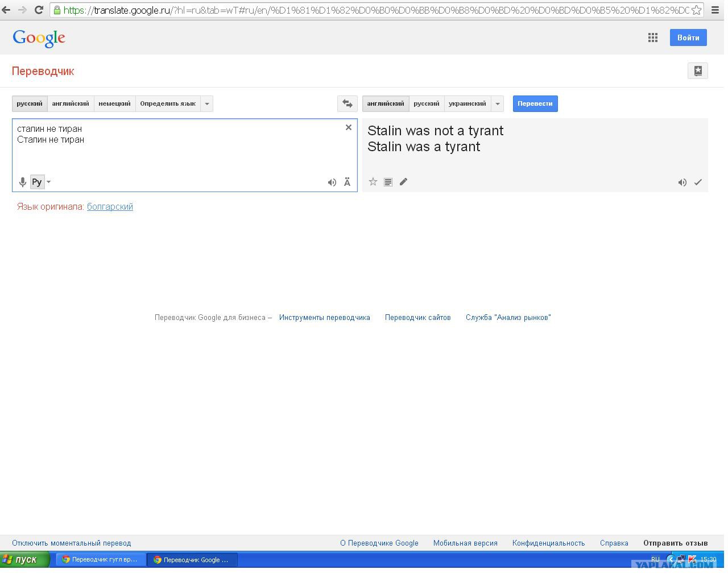Open the Google apps grid
This screenshot has width=728, height=582.
coord(653,38)
